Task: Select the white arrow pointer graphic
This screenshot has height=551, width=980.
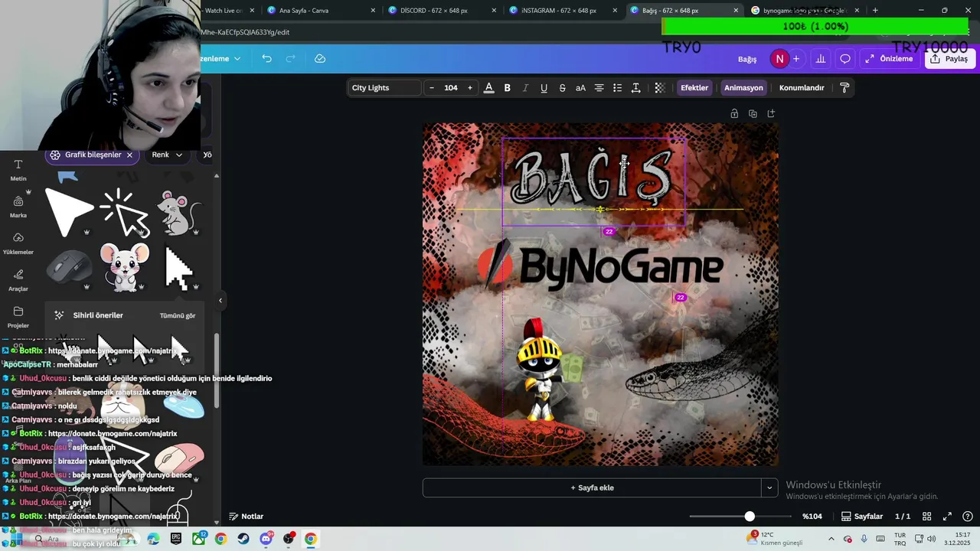Action: [x=68, y=213]
